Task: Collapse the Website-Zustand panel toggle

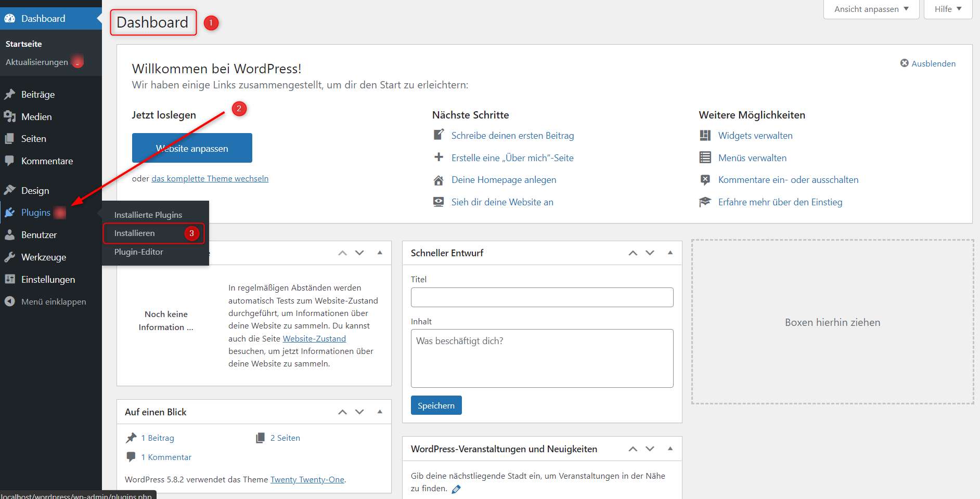Action: point(380,253)
